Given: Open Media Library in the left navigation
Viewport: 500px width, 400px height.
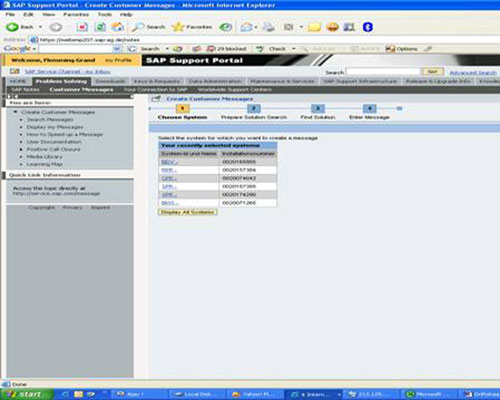Looking at the screenshot, I should [44, 157].
